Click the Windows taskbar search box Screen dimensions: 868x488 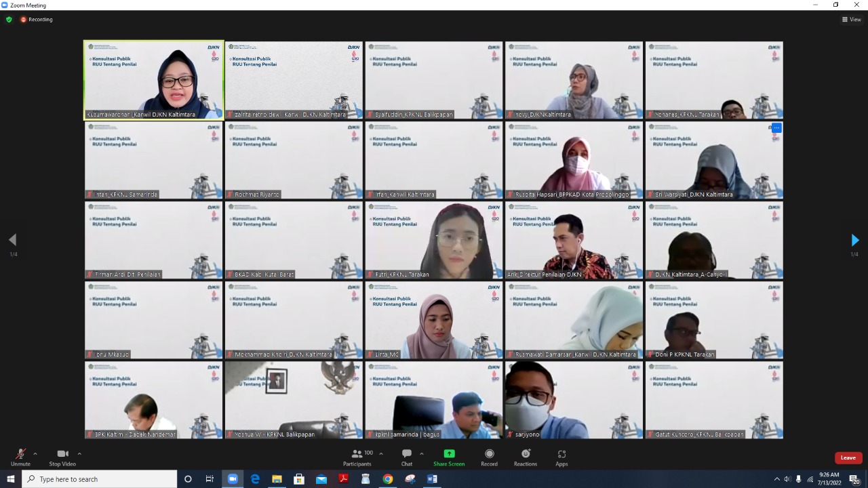100,479
